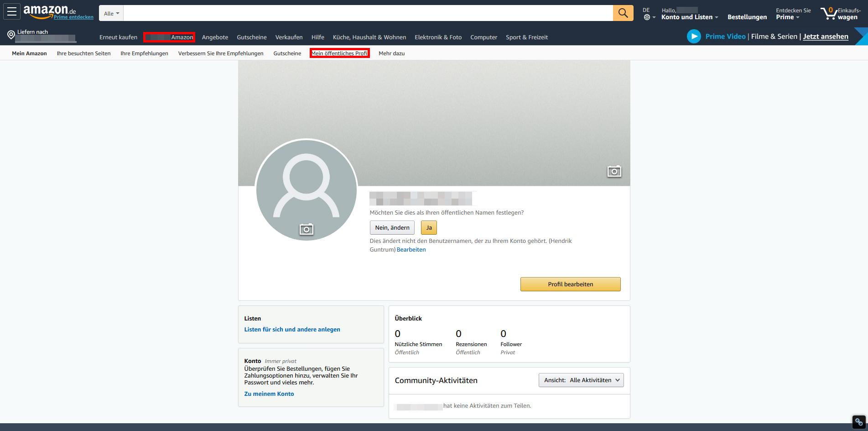
Task: Open 'Zu meinem Konto' link
Action: 269,394
